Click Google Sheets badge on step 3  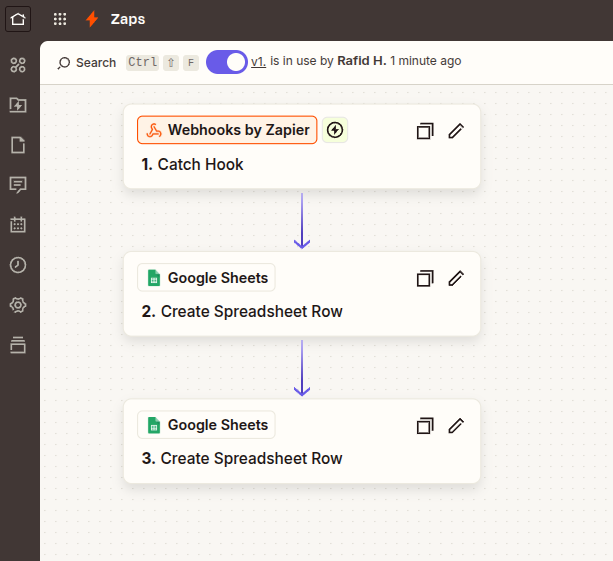click(x=206, y=425)
